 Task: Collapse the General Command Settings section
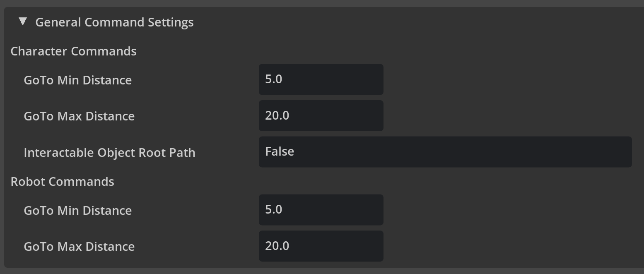(x=23, y=22)
